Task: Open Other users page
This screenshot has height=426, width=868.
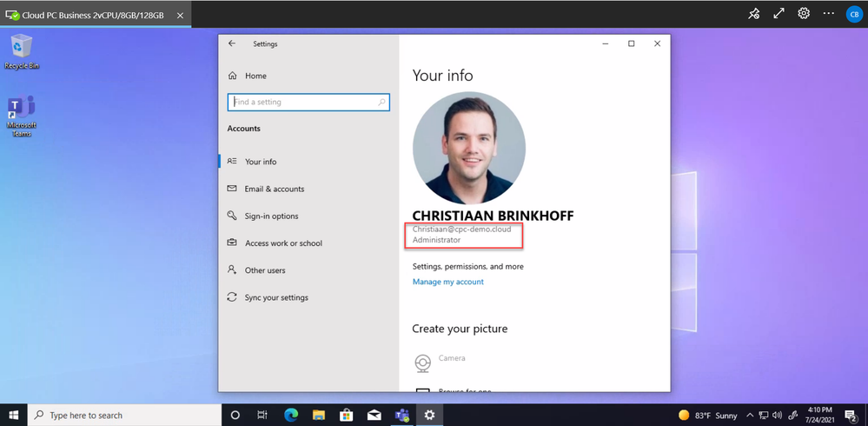Action: point(264,270)
